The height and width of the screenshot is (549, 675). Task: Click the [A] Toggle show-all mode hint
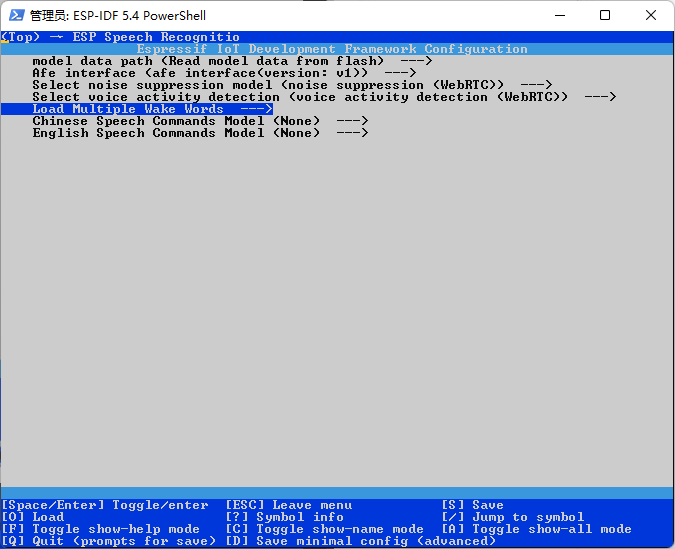537,529
